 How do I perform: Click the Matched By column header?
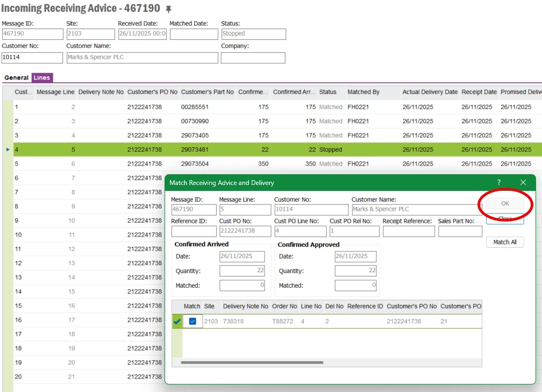(x=363, y=92)
